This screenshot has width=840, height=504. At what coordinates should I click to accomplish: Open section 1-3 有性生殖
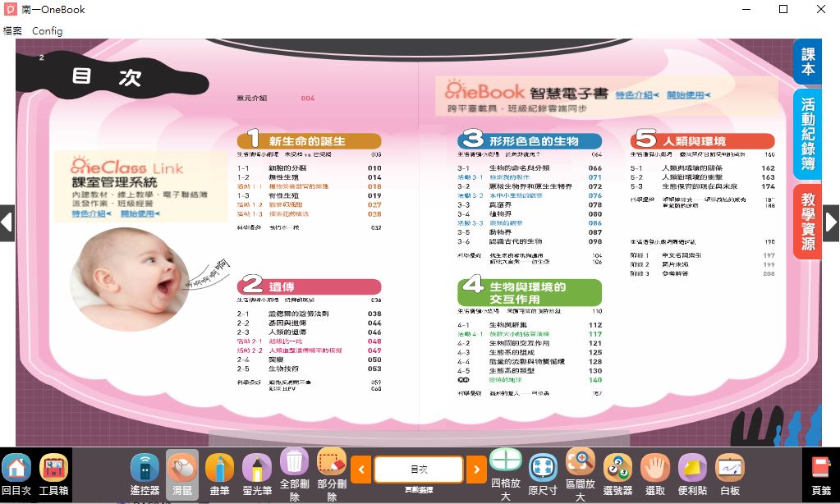[309, 195]
